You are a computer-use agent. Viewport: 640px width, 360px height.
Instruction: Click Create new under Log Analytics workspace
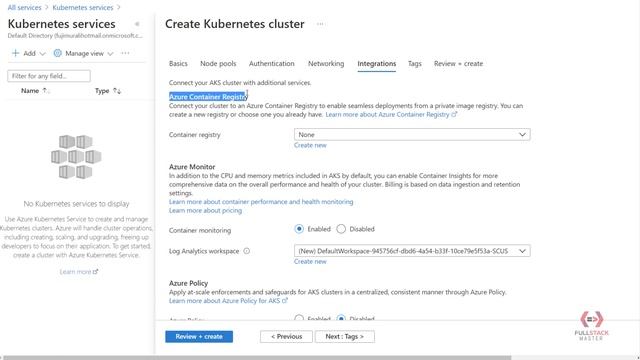(310, 262)
